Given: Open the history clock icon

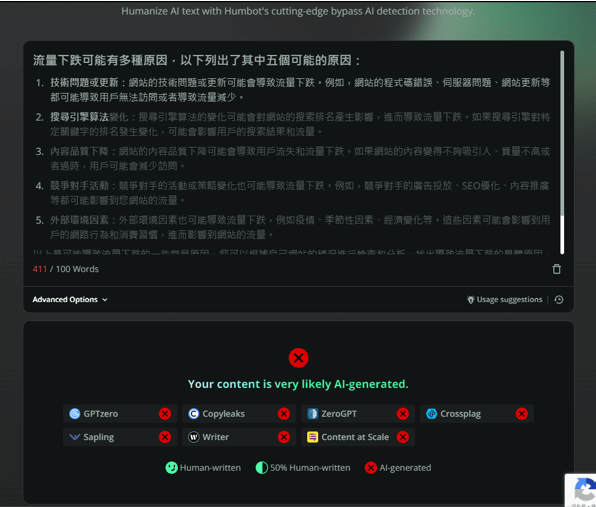Looking at the screenshot, I should (x=559, y=300).
